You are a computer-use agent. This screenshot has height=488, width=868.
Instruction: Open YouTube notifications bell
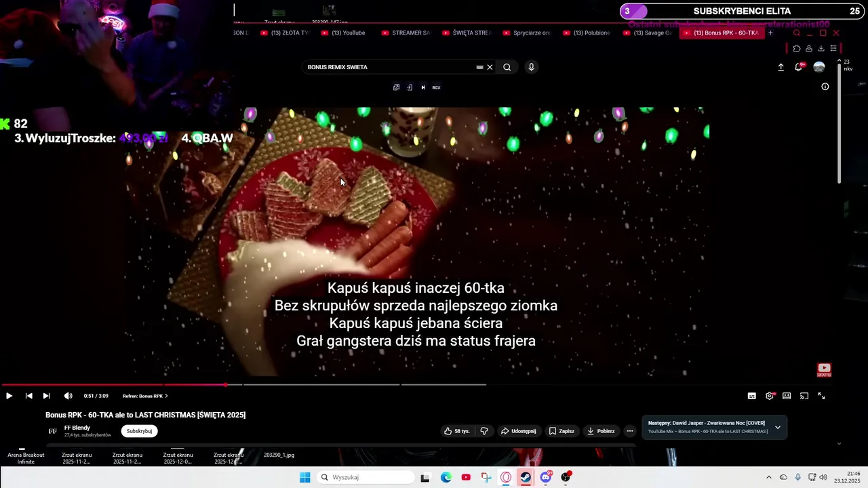[799, 66]
